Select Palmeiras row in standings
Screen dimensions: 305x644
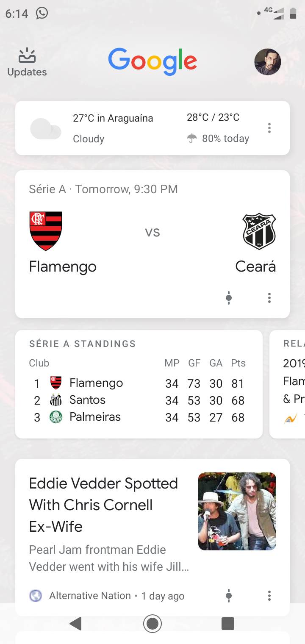pyautogui.click(x=139, y=417)
